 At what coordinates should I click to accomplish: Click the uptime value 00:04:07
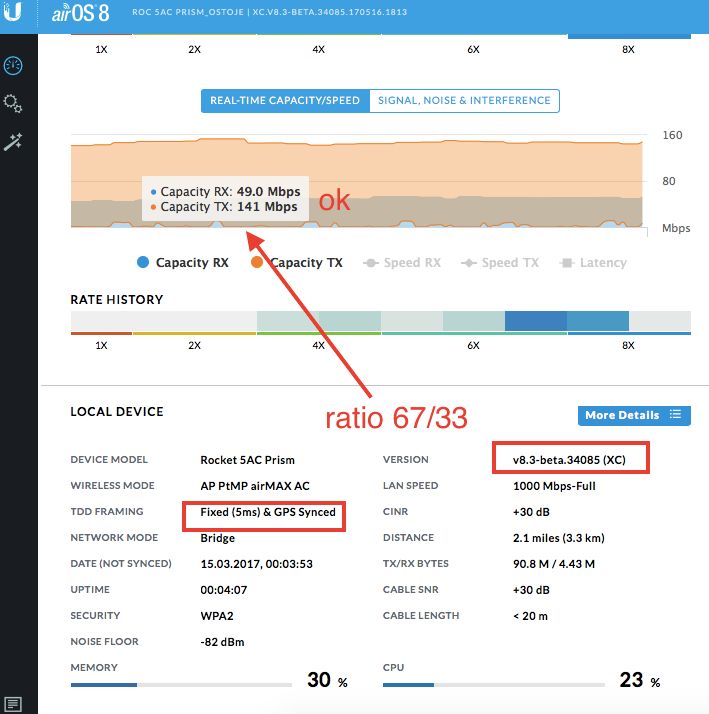click(x=224, y=590)
